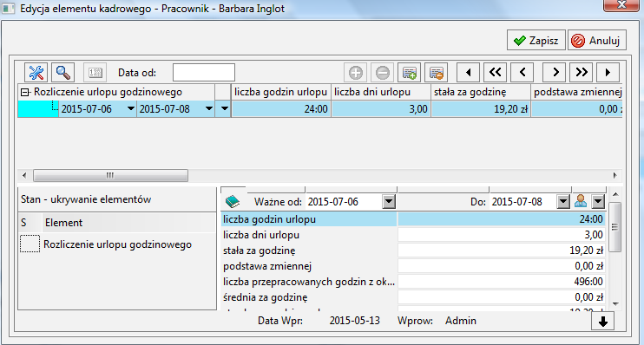The width and height of the screenshot is (644, 345).
Task: Open dropdown arrow next to person icon
Action: pyautogui.click(x=598, y=202)
